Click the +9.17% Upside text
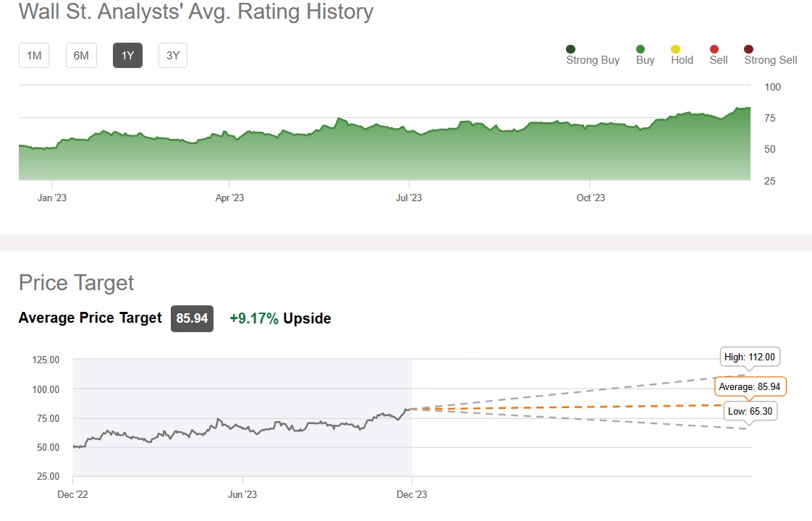Image resolution: width=812 pixels, height=521 pixels. 280,318
